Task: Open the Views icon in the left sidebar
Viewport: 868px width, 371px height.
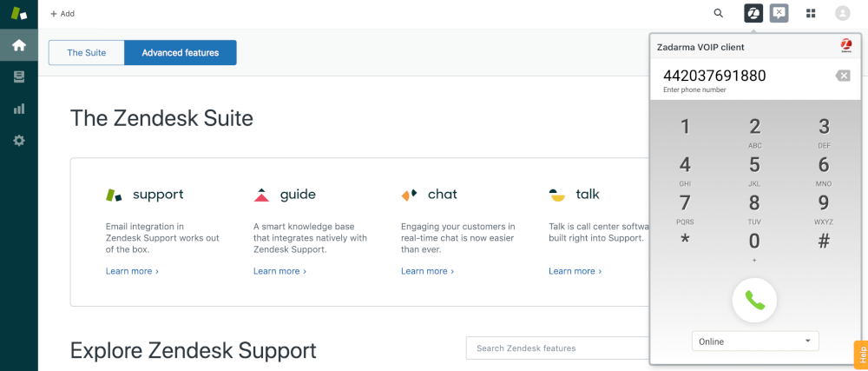Action: 18,77
